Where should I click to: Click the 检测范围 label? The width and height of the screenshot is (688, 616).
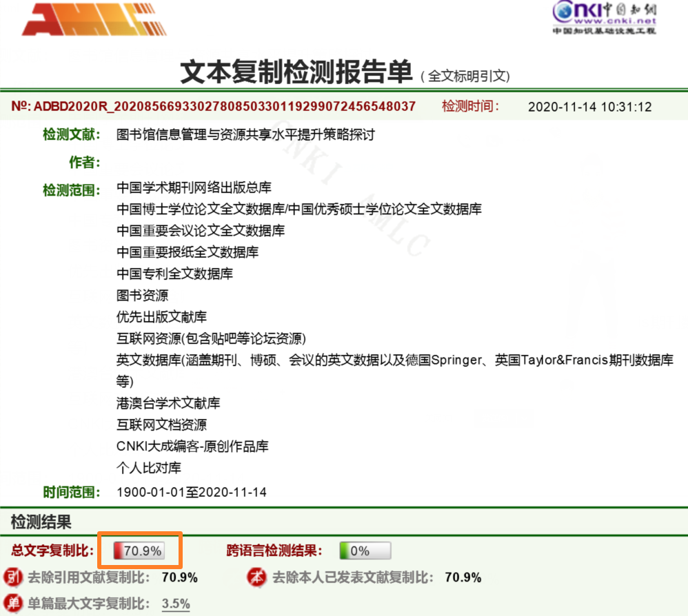coord(71,190)
